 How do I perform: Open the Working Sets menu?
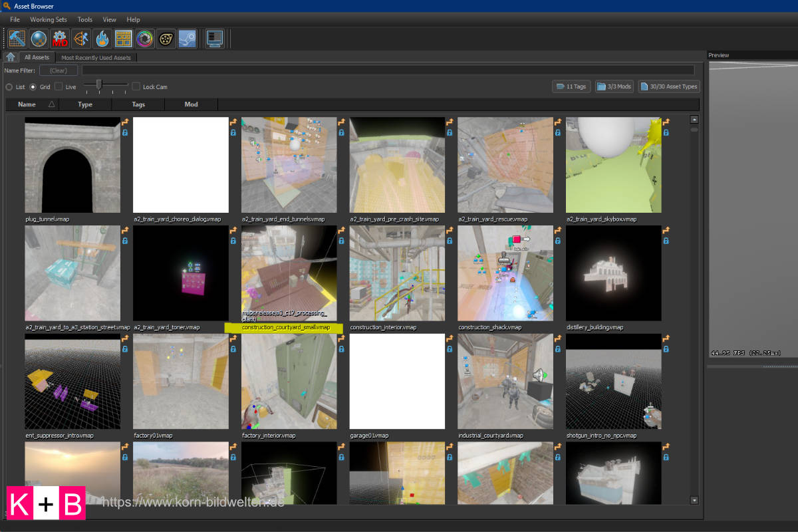coord(48,19)
